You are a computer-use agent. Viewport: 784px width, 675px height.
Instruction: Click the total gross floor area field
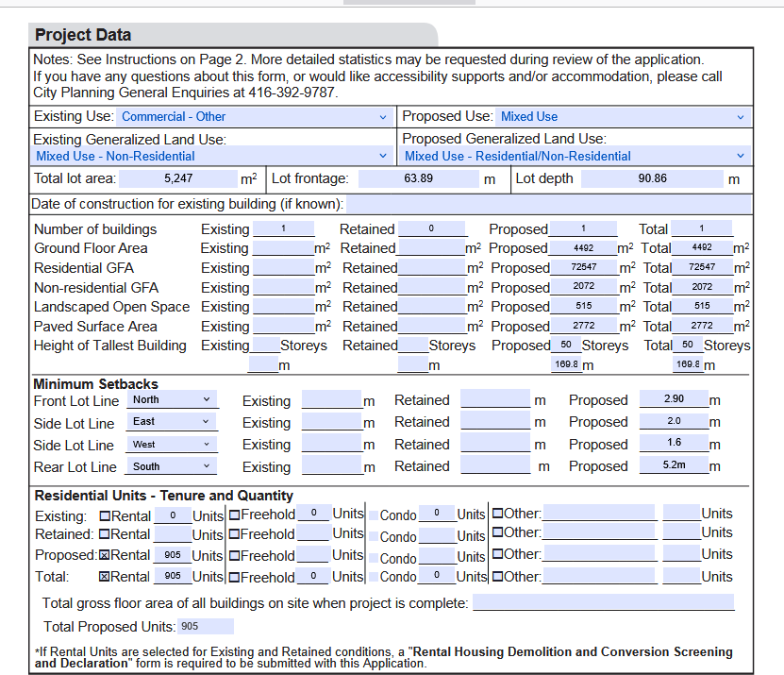point(603,603)
